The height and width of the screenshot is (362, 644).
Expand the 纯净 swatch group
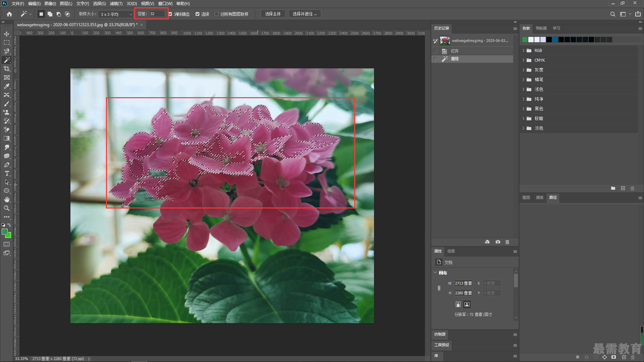point(523,99)
